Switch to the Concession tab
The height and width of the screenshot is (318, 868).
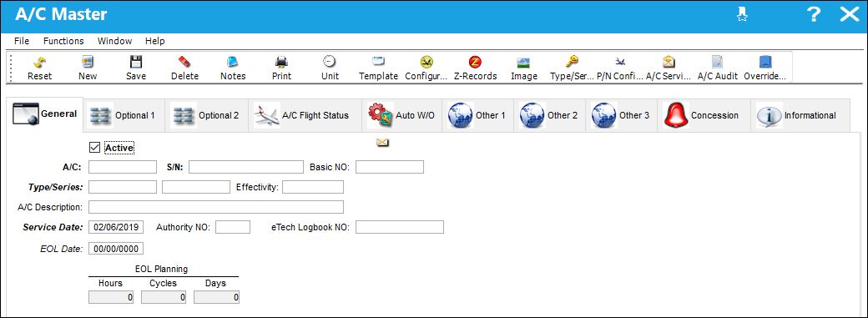click(x=704, y=115)
